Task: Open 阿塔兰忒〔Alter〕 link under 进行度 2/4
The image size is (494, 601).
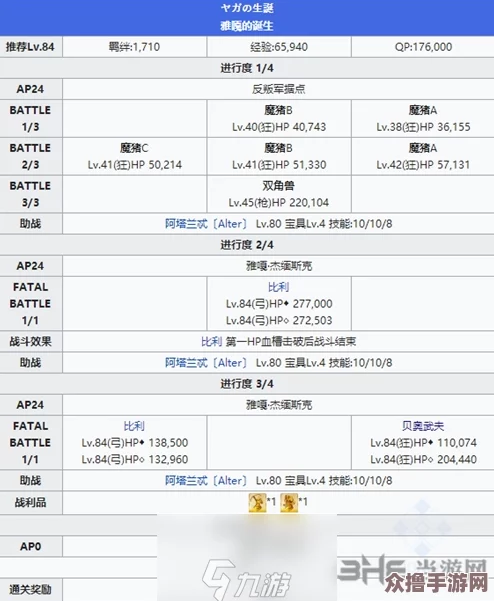Action: coord(207,363)
